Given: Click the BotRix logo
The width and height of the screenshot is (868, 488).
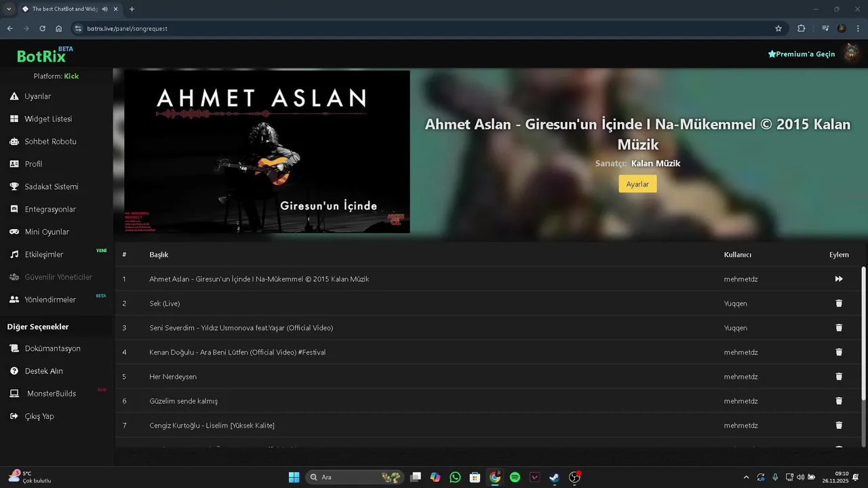Looking at the screenshot, I should 42,56.
